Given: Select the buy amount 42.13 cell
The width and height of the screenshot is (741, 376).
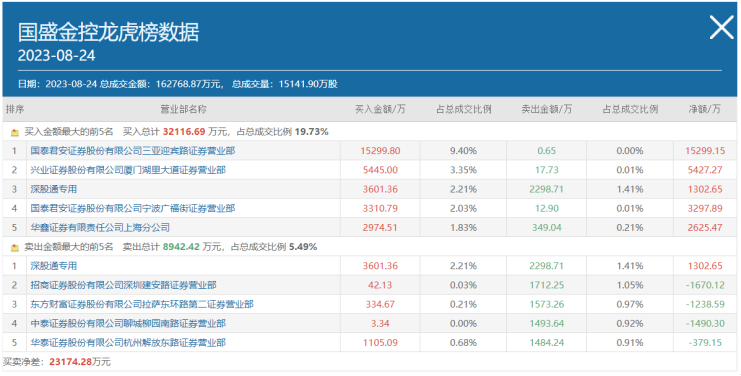Looking at the screenshot, I should coord(380,285).
